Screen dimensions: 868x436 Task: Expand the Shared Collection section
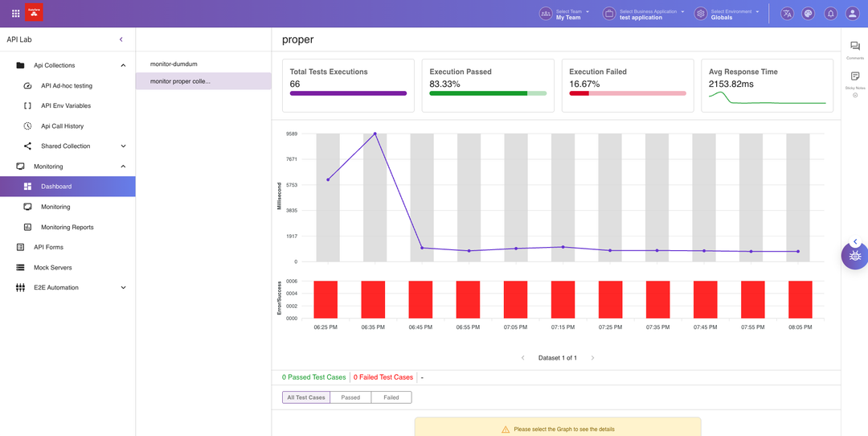click(x=123, y=146)
